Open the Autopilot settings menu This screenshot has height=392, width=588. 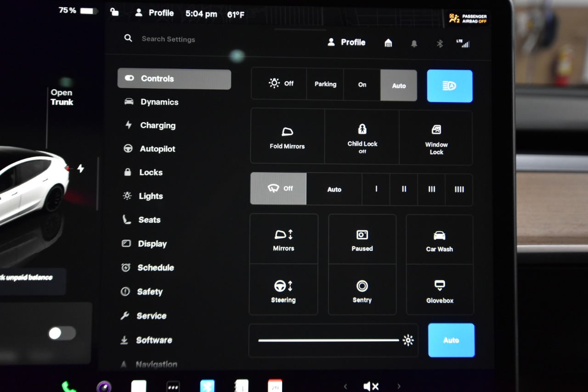pos(157,149)
